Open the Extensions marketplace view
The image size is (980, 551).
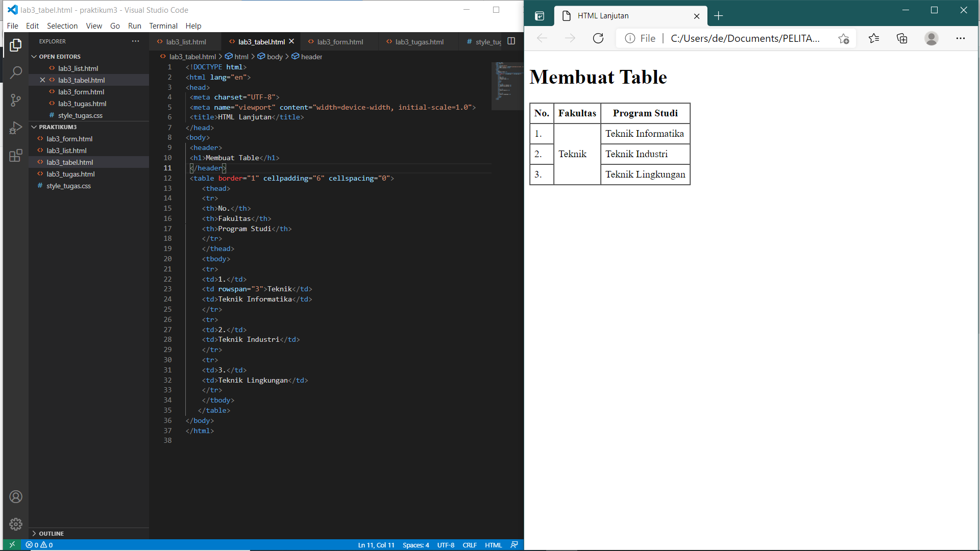(x=16, y=156)
